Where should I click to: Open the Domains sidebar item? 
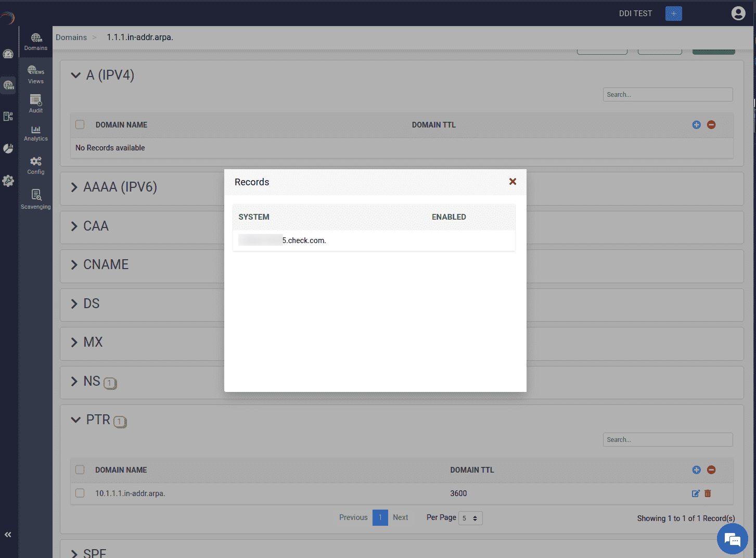click(35, 42)
